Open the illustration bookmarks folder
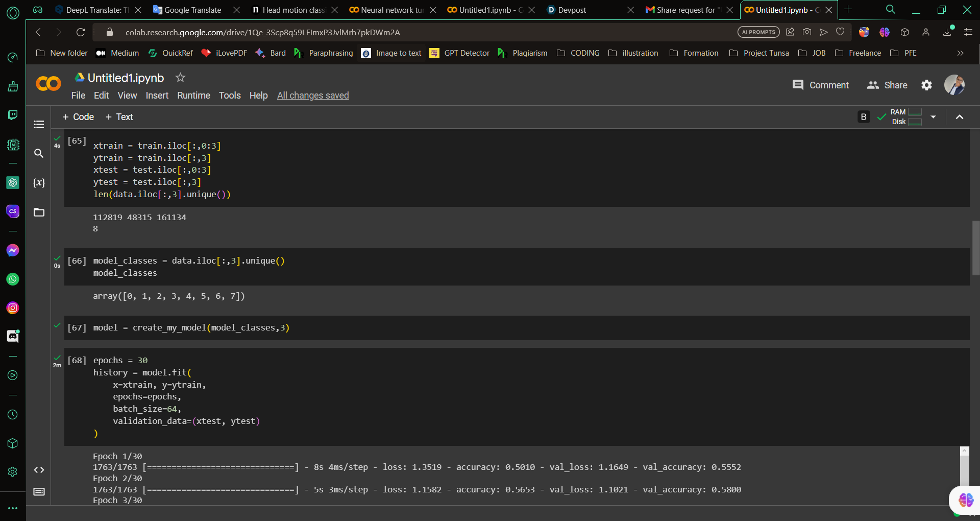Viewport: 980px width, 521px height. click(633, 53)
